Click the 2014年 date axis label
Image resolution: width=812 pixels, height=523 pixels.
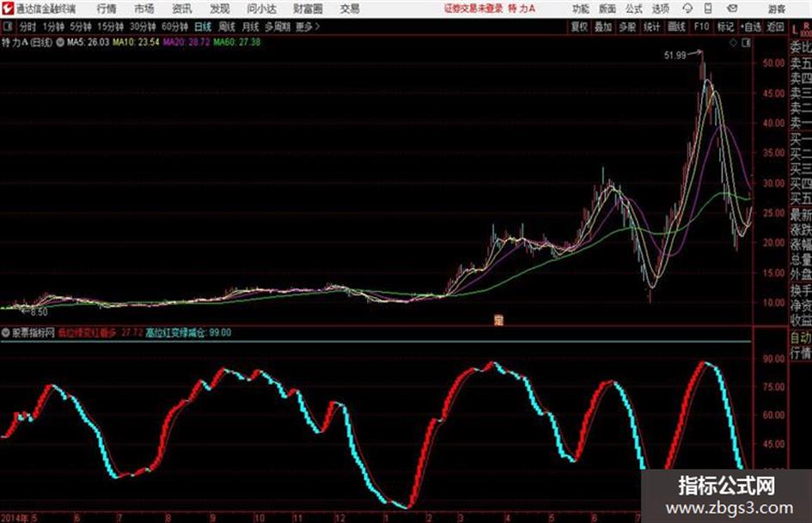(15, 518)
